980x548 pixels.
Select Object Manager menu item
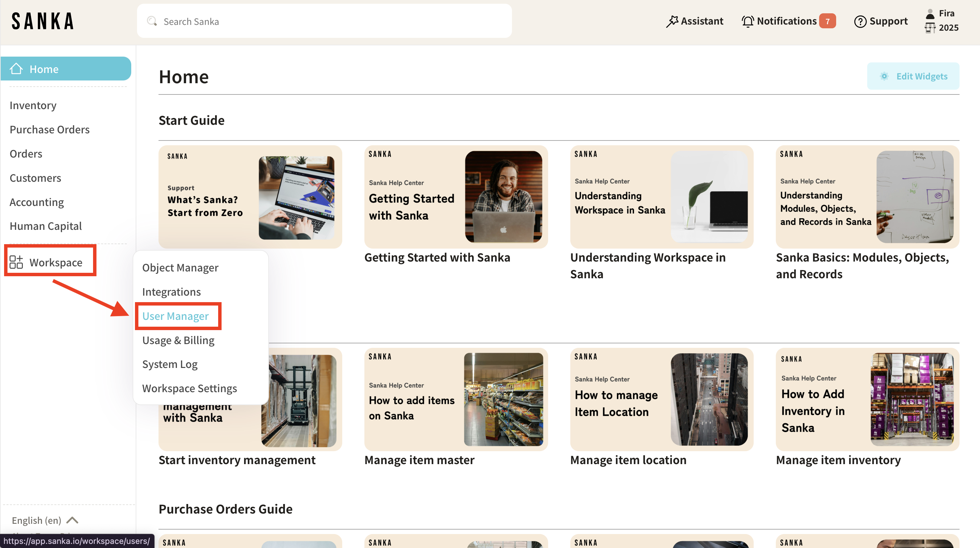click(x=180, y=268)
